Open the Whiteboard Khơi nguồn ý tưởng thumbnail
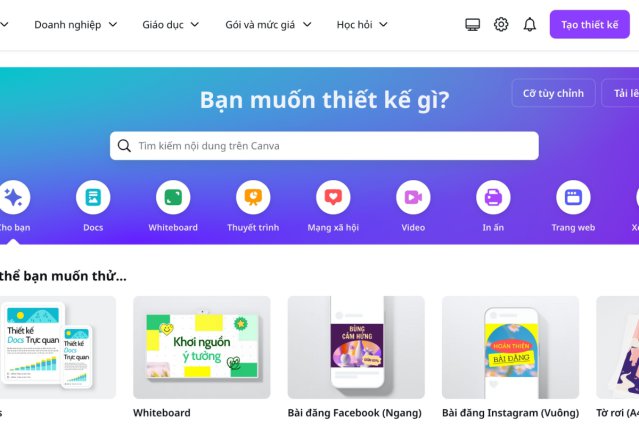 tap(202, 347)
